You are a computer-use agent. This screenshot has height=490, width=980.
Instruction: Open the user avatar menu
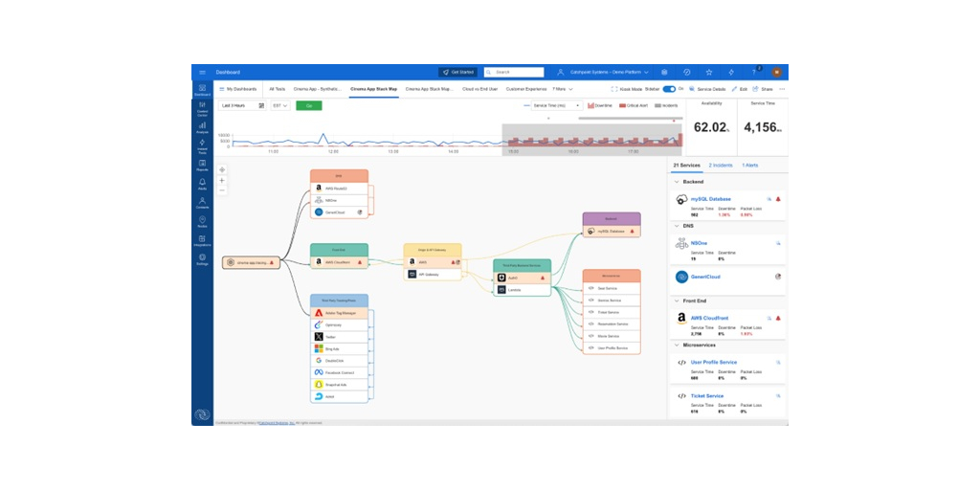point(777,72)
